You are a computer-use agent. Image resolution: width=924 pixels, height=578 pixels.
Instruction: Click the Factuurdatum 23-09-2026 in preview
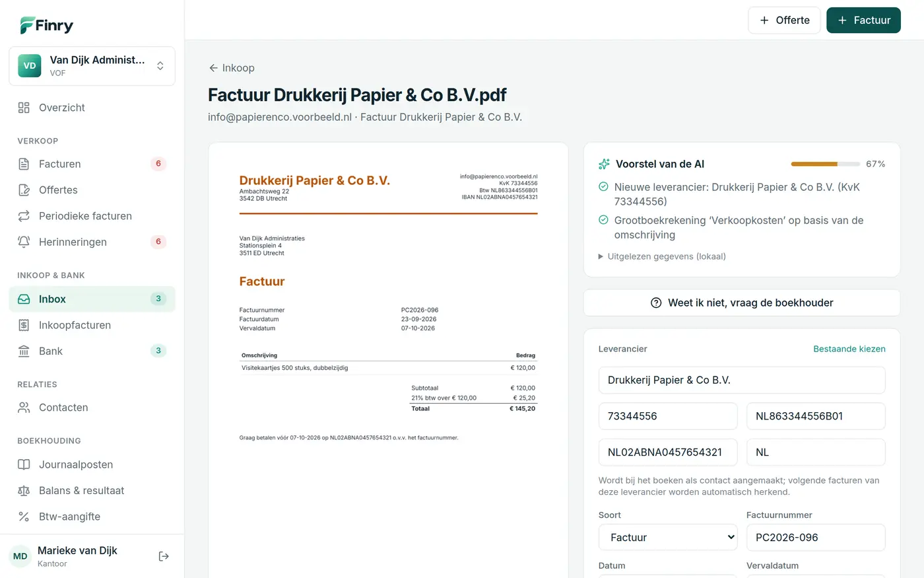point(418,319)
